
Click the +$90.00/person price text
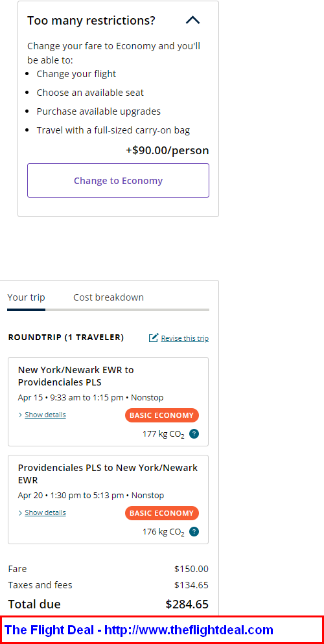click(167, 150)
